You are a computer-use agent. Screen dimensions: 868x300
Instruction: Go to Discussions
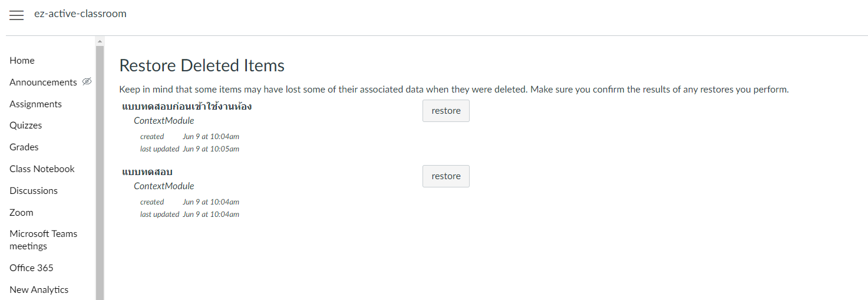34,191
